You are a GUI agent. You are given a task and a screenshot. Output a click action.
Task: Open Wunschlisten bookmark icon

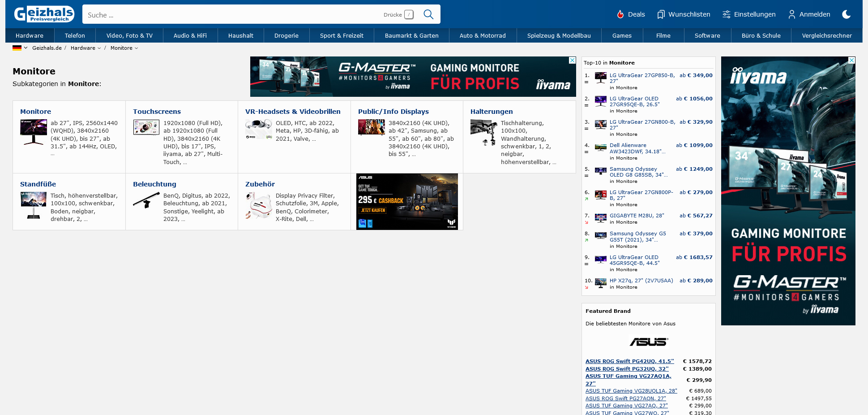tap(661, 14)
